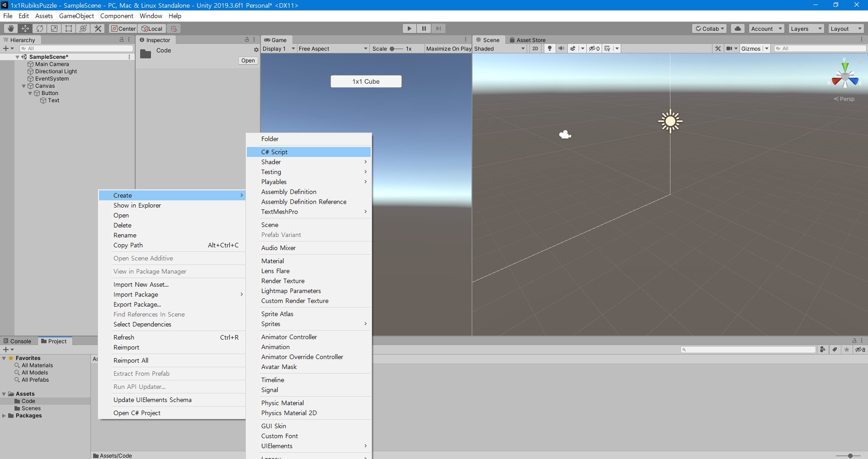The width and height of the screenshot is (868, 459).
Task: Switch to the Asset Store tab
Action: [528, 40]
